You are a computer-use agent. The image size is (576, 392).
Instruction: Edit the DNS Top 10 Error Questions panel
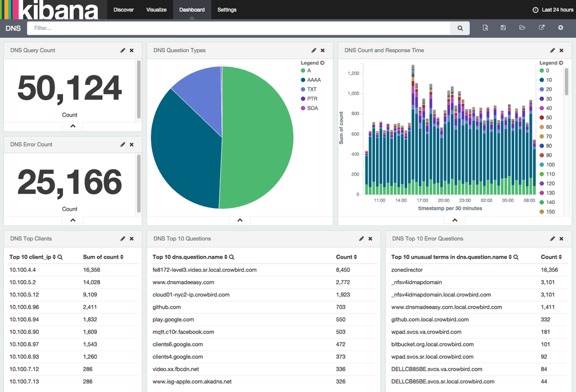click(x=552, y=238)
